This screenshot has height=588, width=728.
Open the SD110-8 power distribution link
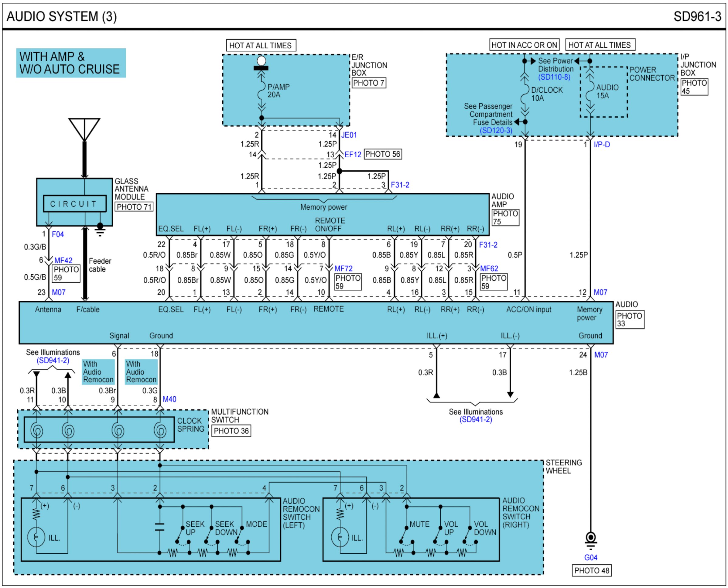[554, 77]
